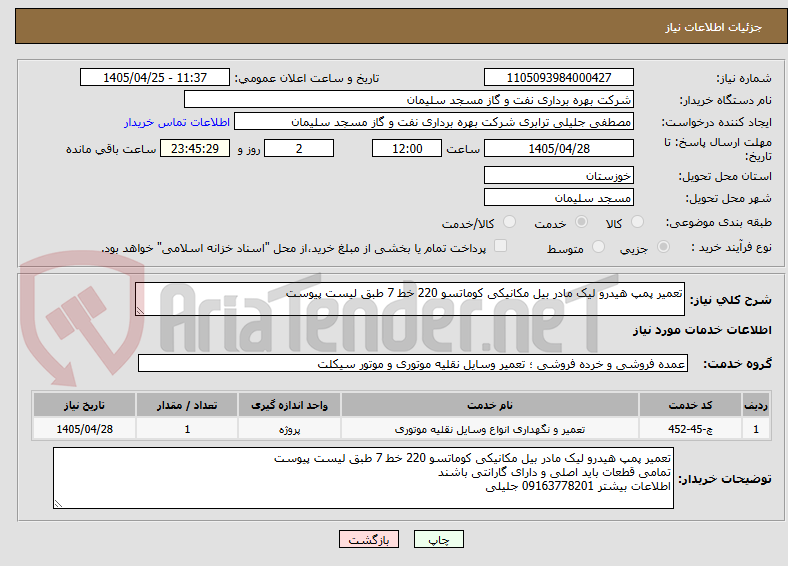
Task: Click the واحد اندازه گیری column header
Action: pyautogui.click(x=289, y=405)
